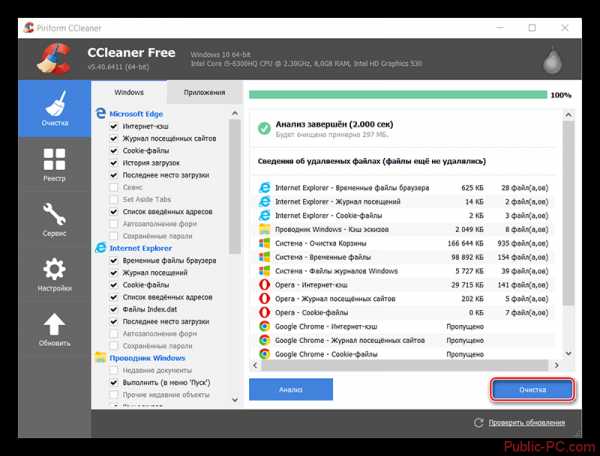Enable the Сеанс checkbox
Screen dimensions: 600x456
pyautogui.click(x=114, y=187)
